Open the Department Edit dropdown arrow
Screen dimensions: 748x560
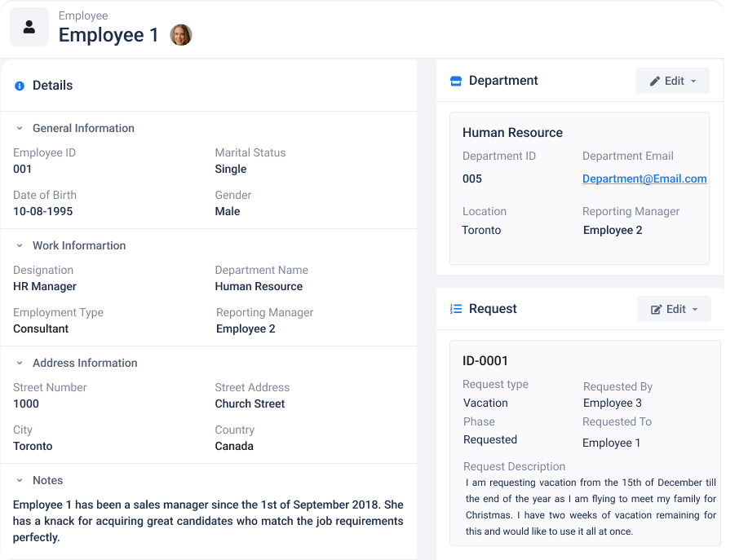pos(693,82)
